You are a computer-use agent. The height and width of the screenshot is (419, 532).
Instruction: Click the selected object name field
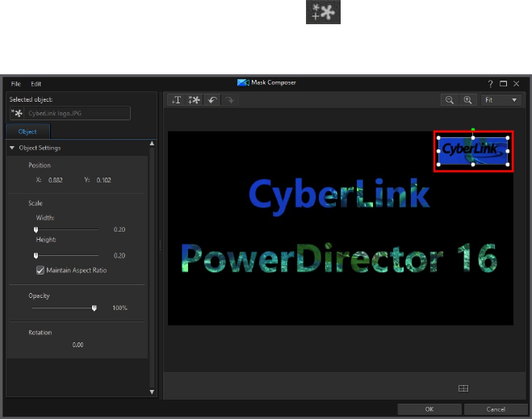click(77, 113)
